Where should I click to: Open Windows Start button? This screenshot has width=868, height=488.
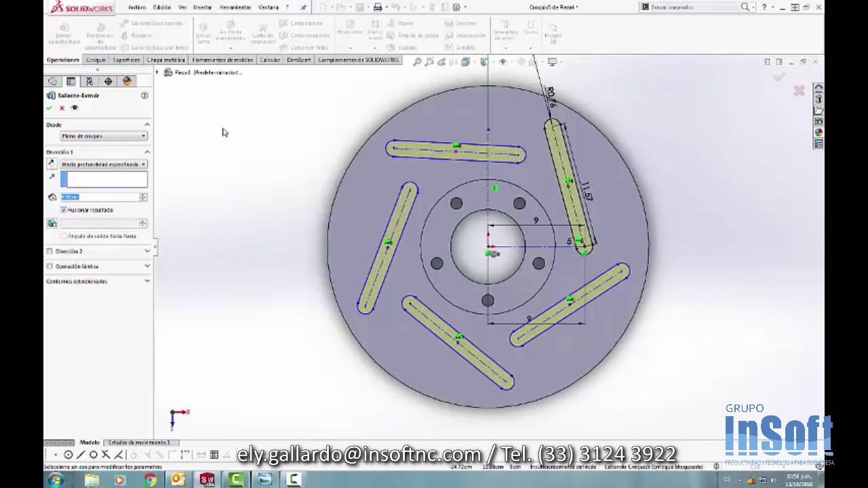(x=56, y=480)
